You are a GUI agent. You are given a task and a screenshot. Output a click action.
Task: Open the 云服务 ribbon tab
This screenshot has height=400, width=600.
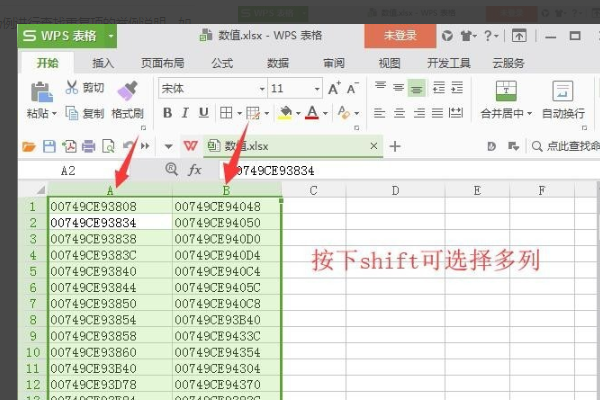(508, 63)
